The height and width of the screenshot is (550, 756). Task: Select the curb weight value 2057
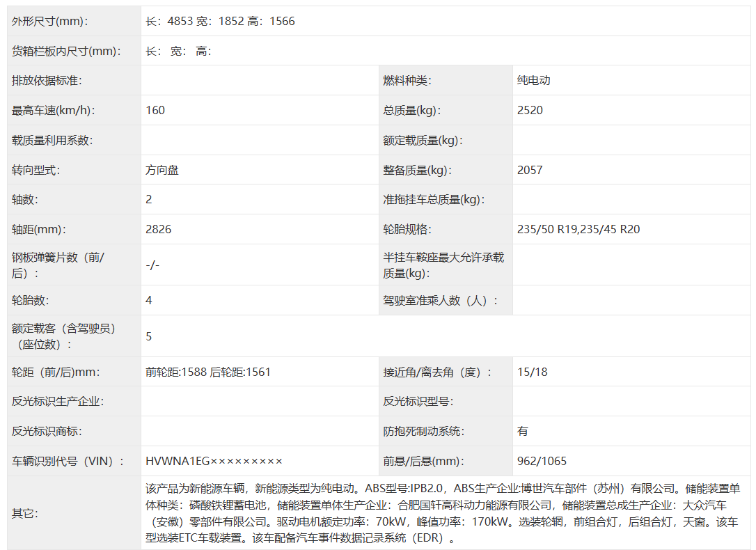point(530,170)
